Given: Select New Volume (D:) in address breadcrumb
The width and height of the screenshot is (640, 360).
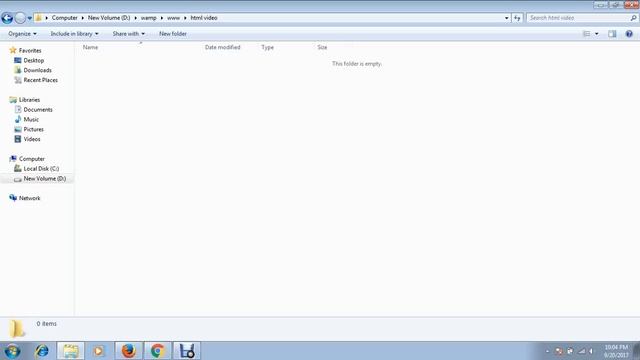Looking at the screenshot, I should pos(109,18).
